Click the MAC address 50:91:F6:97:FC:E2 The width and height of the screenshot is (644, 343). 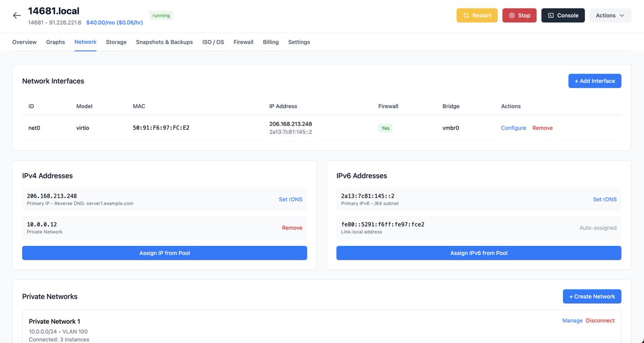click(161, 128)
